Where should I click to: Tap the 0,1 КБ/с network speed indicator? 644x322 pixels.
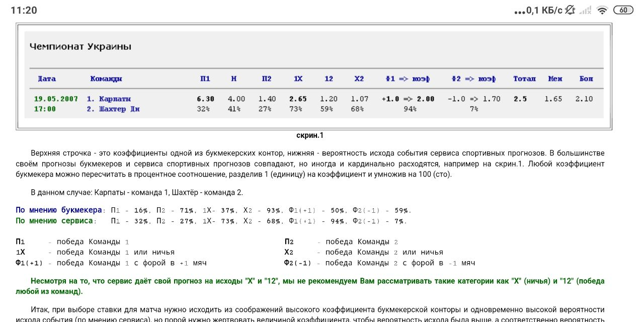click(x=538, y=10)
